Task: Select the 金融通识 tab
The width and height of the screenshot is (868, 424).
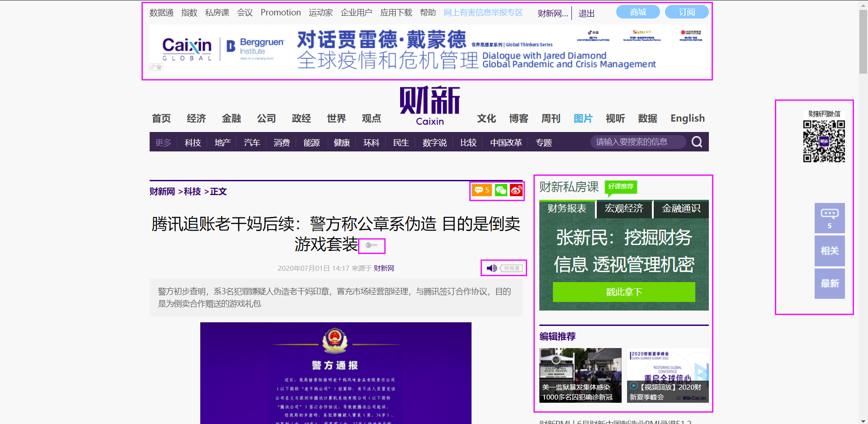Action: click(681, 208)
